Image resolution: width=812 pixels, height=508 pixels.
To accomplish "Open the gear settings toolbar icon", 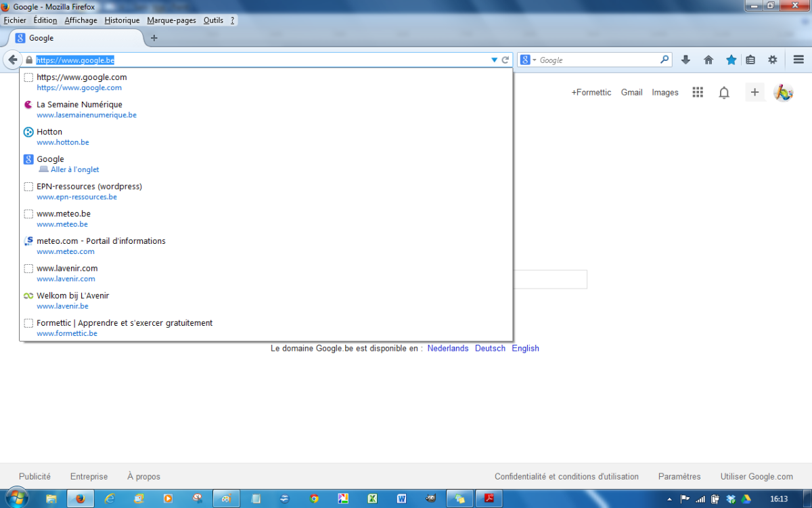I will [773, 60].
